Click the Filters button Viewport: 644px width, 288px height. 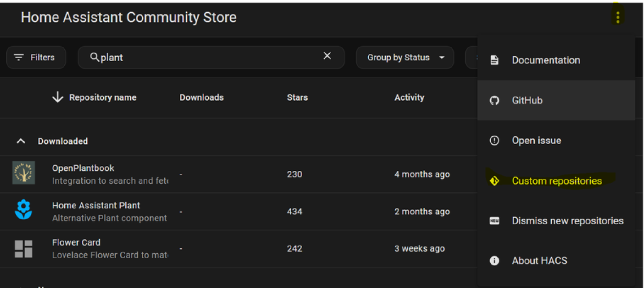click(36, 58)
